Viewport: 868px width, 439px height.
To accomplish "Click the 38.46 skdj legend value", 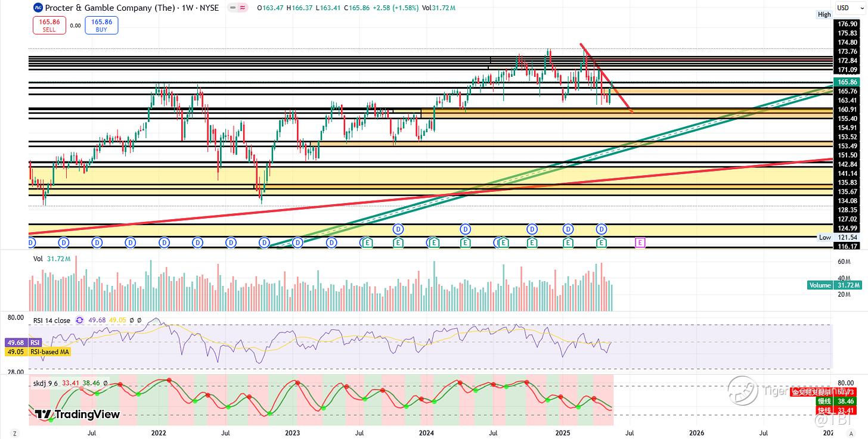I will click(91, 383).
